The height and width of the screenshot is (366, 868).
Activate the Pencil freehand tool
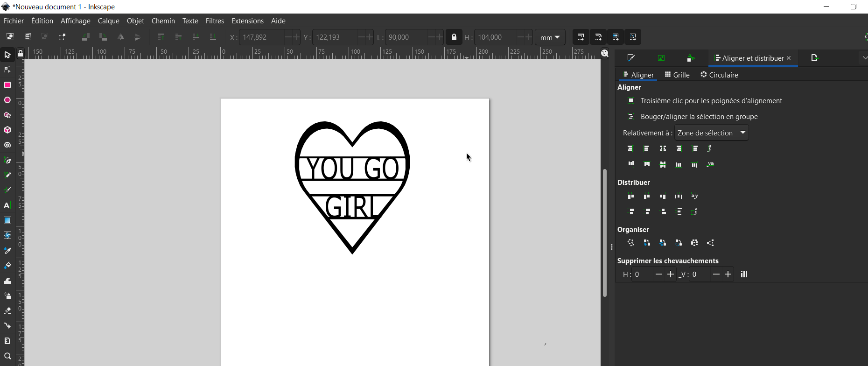click(x=7, y=175)
